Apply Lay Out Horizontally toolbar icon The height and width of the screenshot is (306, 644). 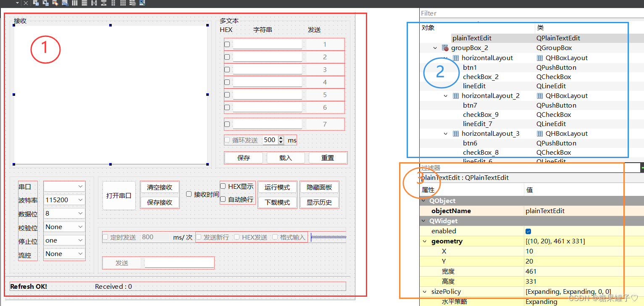point(75,3)
